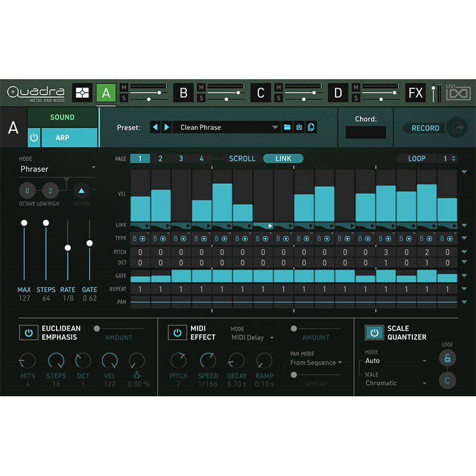
Task: Click the export drag arrow beside Record
Action: point(458,128)
